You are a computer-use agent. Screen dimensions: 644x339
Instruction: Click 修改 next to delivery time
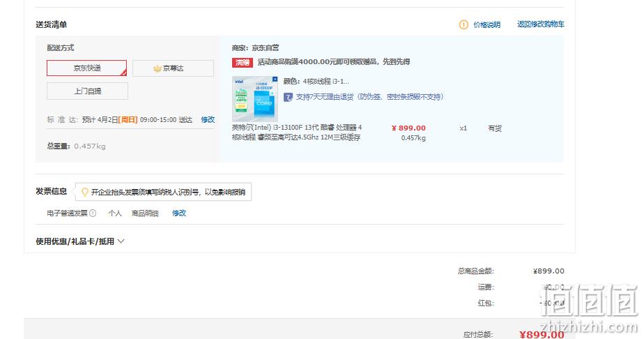pos(208,119)
